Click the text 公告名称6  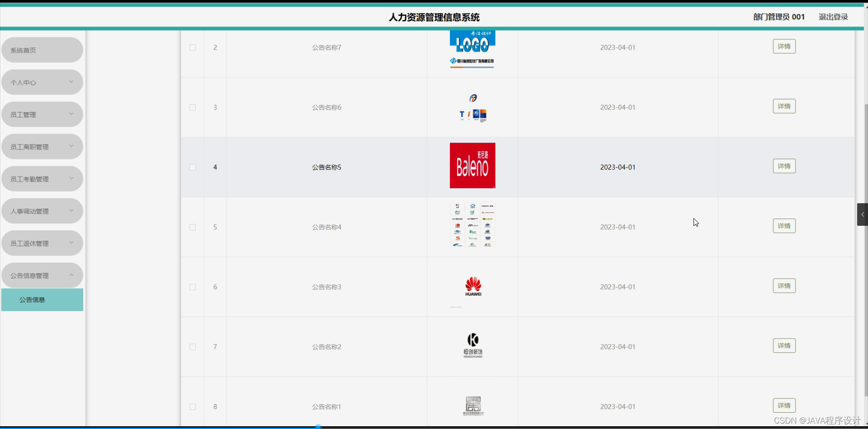click(326, 107)
